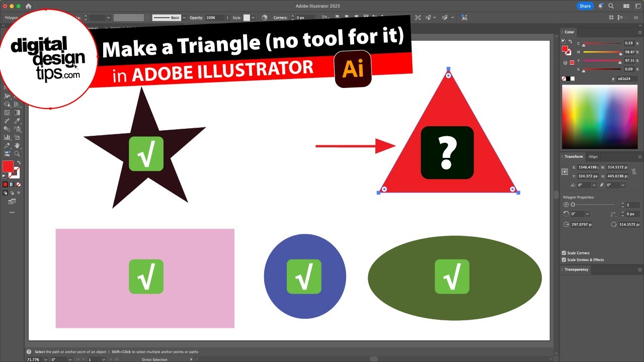Screen dimensions: 644x362
Task: Click the Search magnifier in title bar
Action: point(611,6)
